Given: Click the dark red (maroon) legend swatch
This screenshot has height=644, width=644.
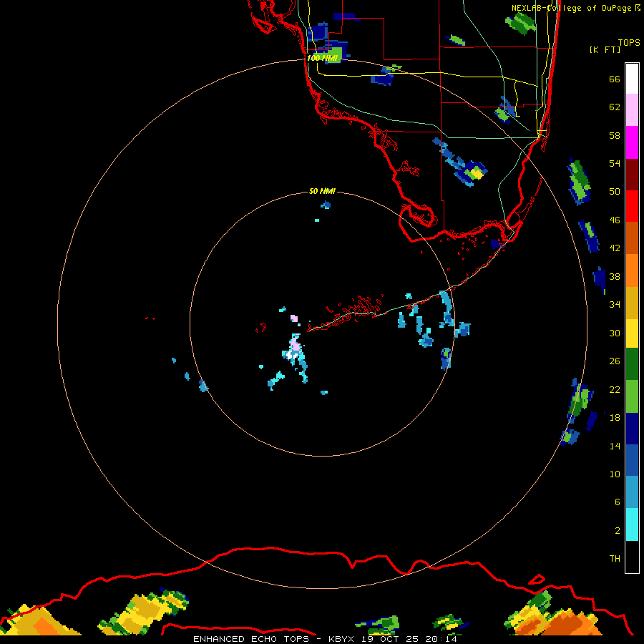Looking at the screenshot, I should pos(632,175).
